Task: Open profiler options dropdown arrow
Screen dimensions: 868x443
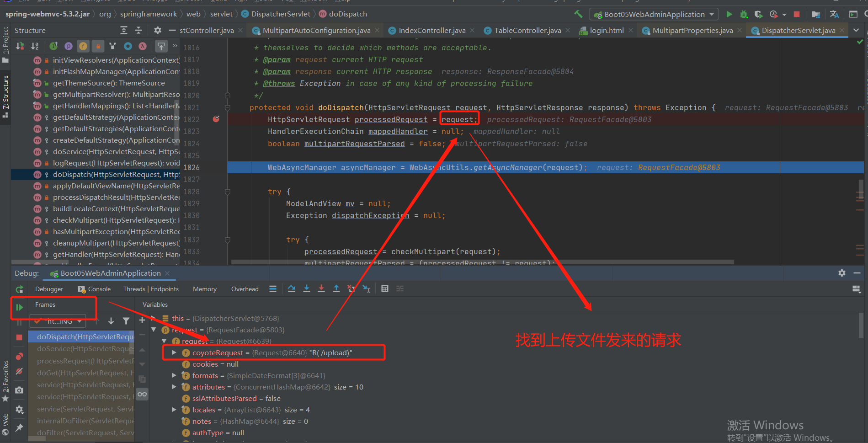Action: click(x=784, y=15)
